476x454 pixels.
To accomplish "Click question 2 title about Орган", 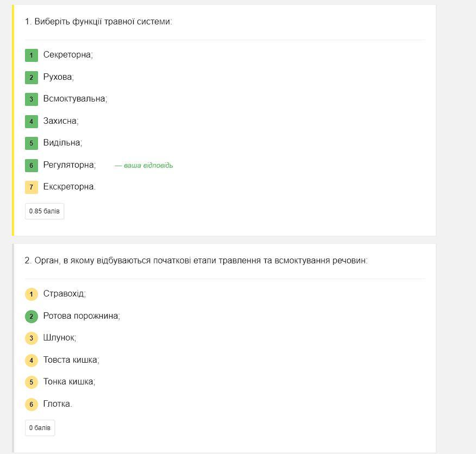I will coord(196,261).
